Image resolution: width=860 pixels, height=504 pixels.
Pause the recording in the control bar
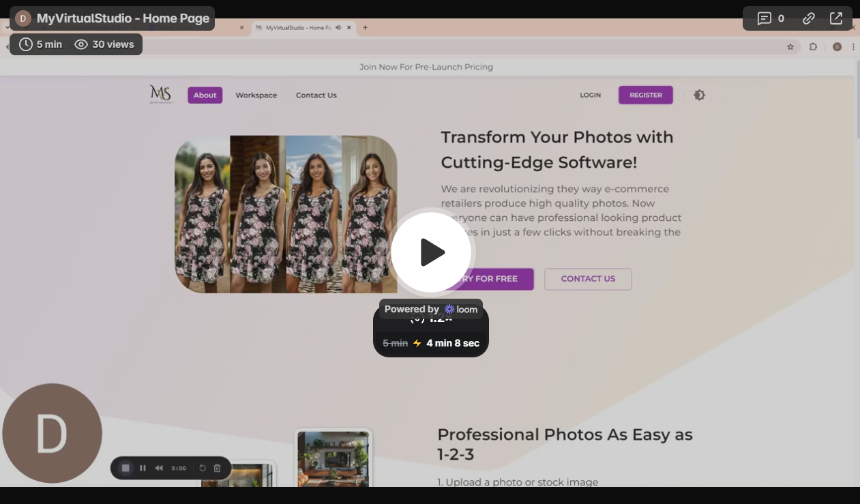143,468
